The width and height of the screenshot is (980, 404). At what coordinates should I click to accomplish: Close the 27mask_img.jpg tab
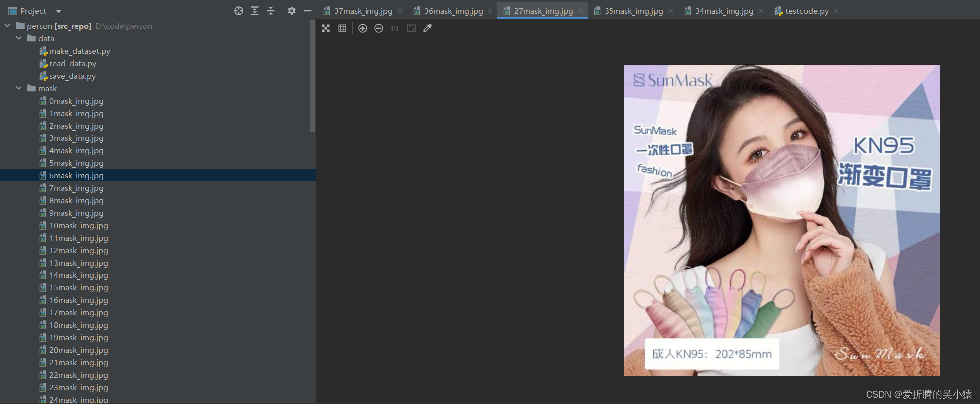581,11
